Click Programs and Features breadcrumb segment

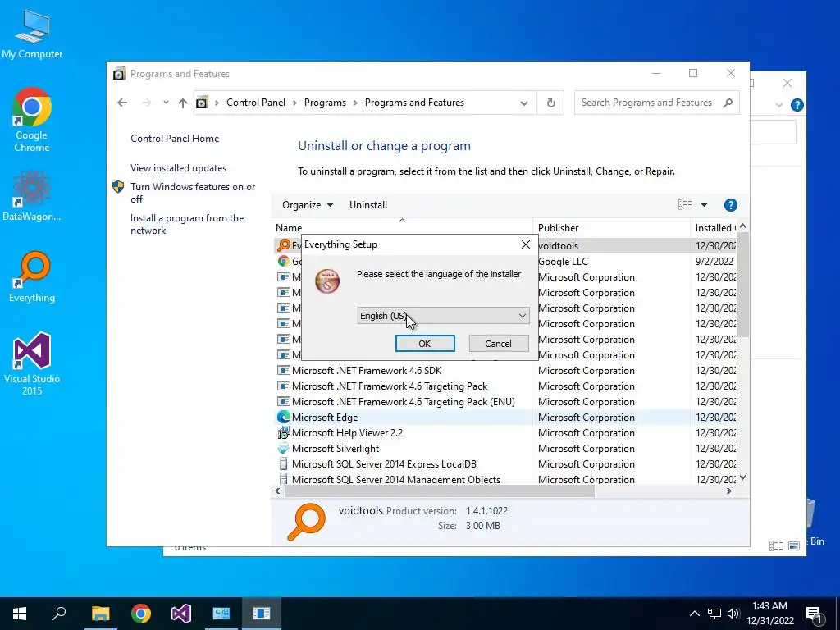(x=414, y=103)
